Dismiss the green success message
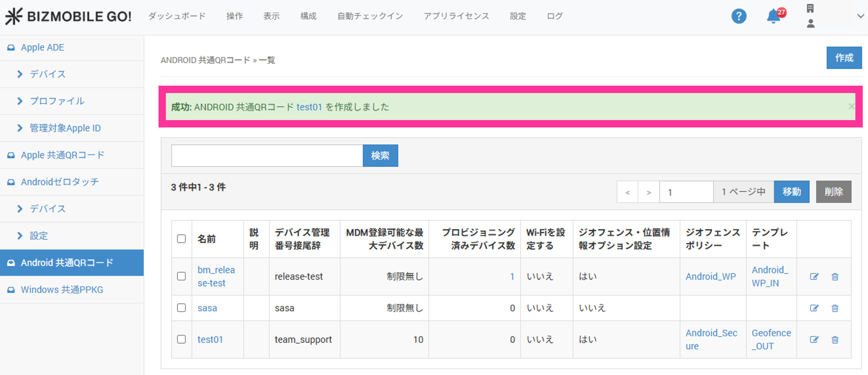868x375 pixels. click(851, 106)
